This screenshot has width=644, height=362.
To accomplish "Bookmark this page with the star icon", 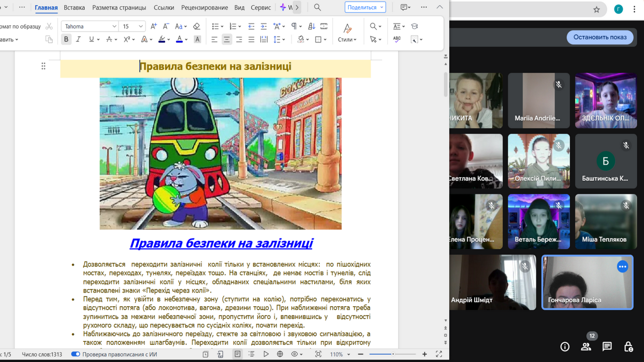I will click(596, 9).
